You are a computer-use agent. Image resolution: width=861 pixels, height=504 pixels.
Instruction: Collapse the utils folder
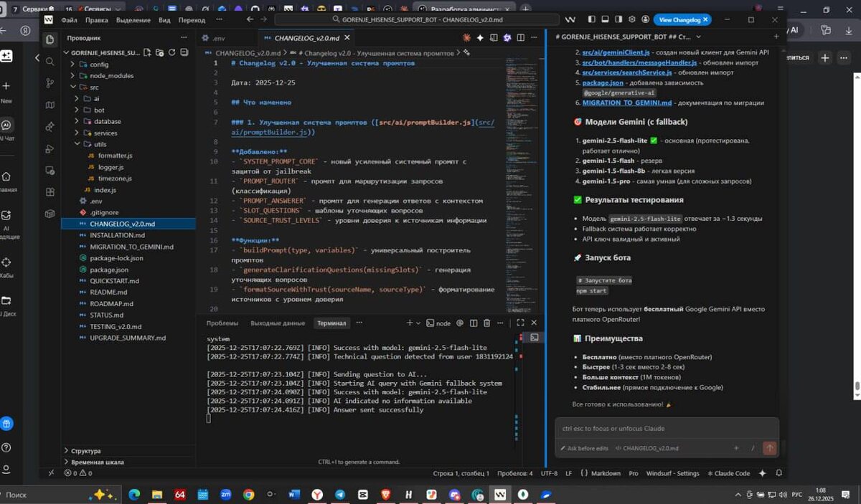pos(128,144)
